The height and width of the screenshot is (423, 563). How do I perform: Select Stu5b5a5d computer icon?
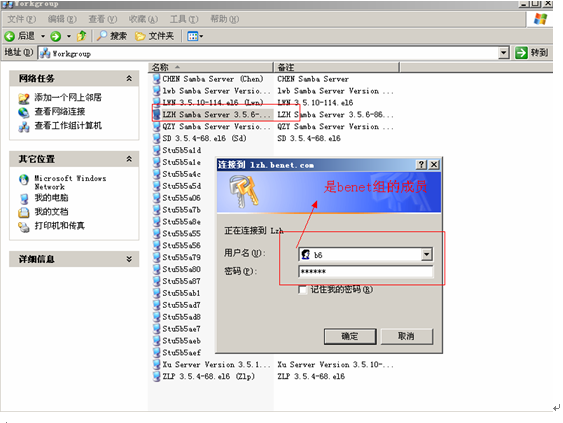click(x=157, y=186)
